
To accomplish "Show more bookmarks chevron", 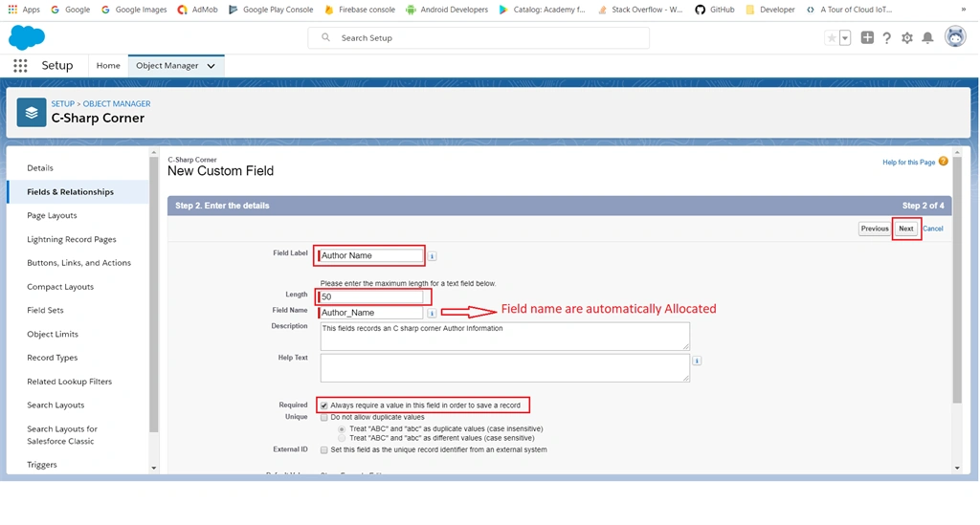I will [x=963, y=10].
